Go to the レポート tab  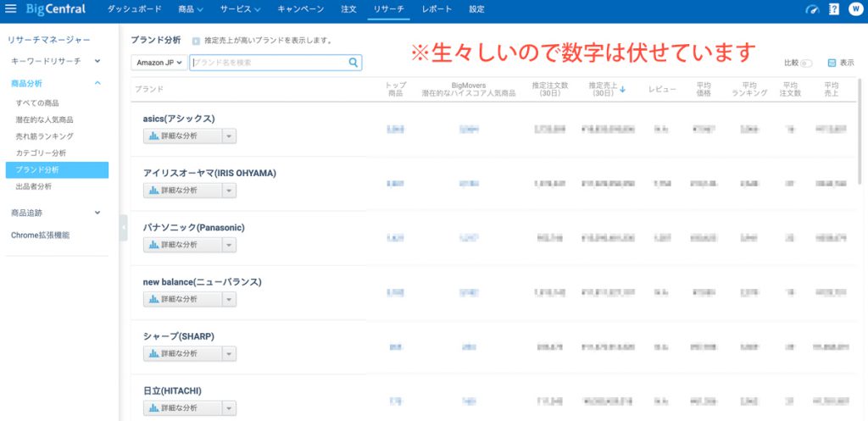437,9
